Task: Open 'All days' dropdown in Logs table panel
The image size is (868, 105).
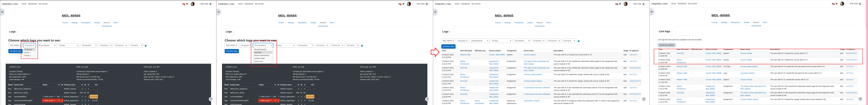Action: [501, 41]
